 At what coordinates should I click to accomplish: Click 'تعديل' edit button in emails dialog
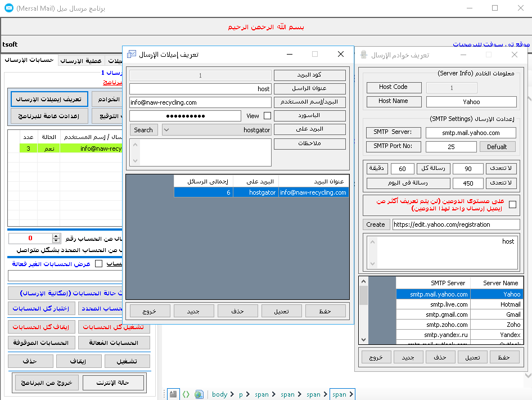[281, 311]
